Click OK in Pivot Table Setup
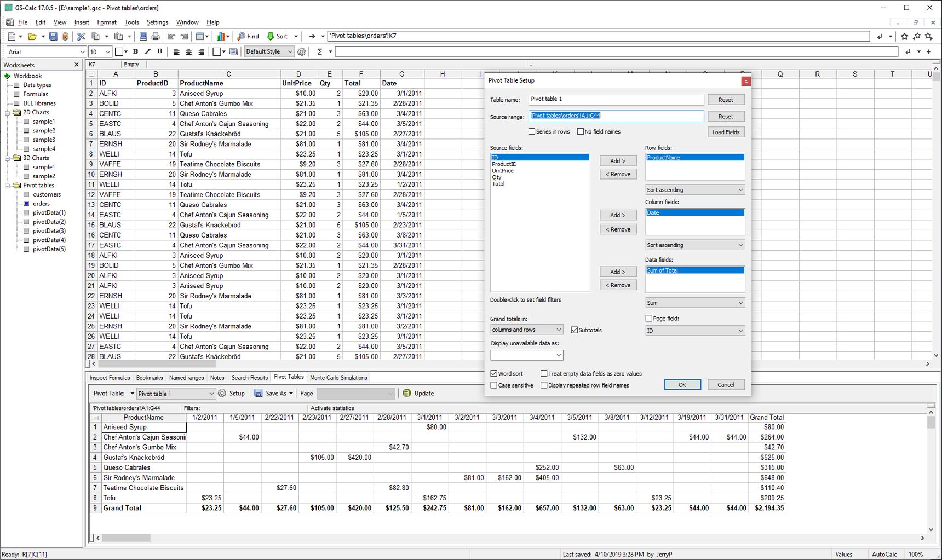This screenshot has height=560, width=942. [x=682, y=385]
